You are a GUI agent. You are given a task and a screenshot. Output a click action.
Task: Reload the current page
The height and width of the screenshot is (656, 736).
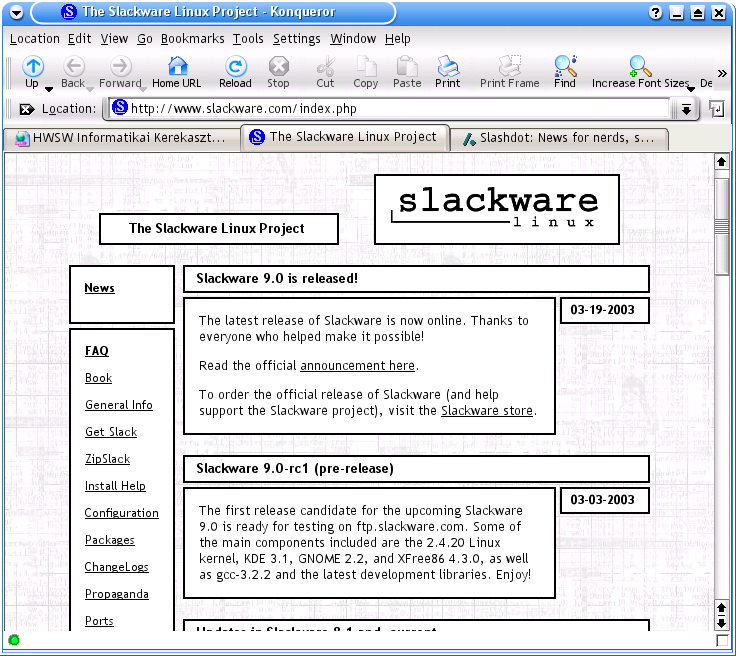235,67
